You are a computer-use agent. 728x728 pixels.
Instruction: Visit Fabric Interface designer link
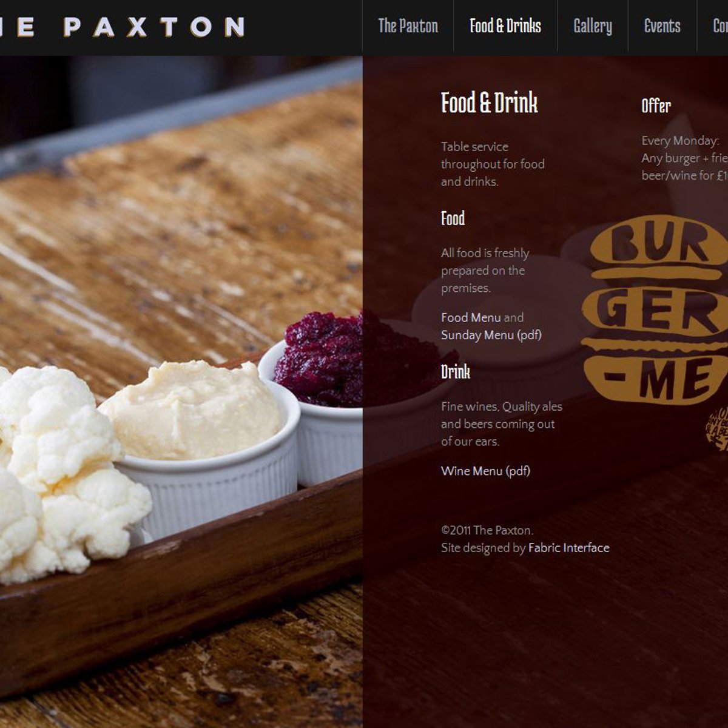point(568,548)
